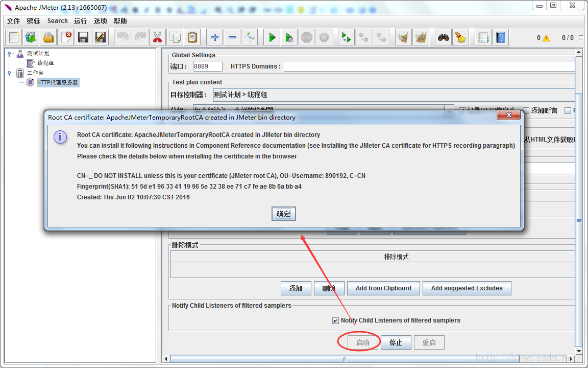Click horizontal scrollbar left arrow
Screen dimensions: 588x368
(x=166, y=359)
